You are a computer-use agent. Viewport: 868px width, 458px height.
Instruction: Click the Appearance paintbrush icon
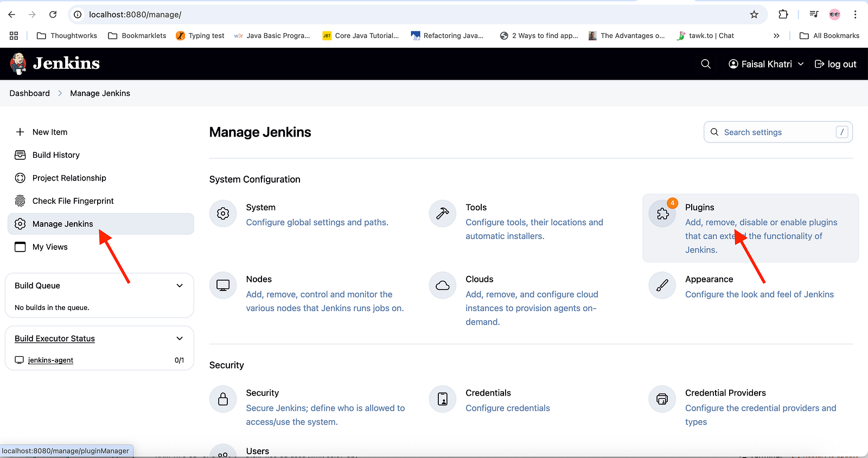pyautogui.click(x=662, y=285)
